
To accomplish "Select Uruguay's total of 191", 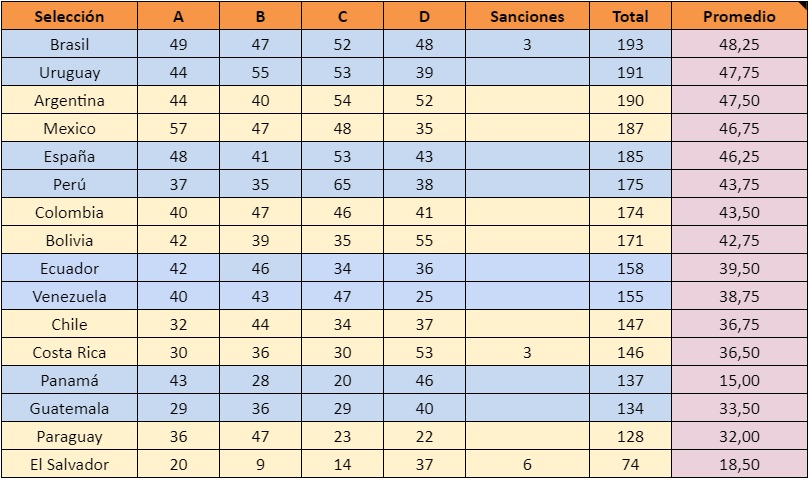I will (x=630, y=73).
